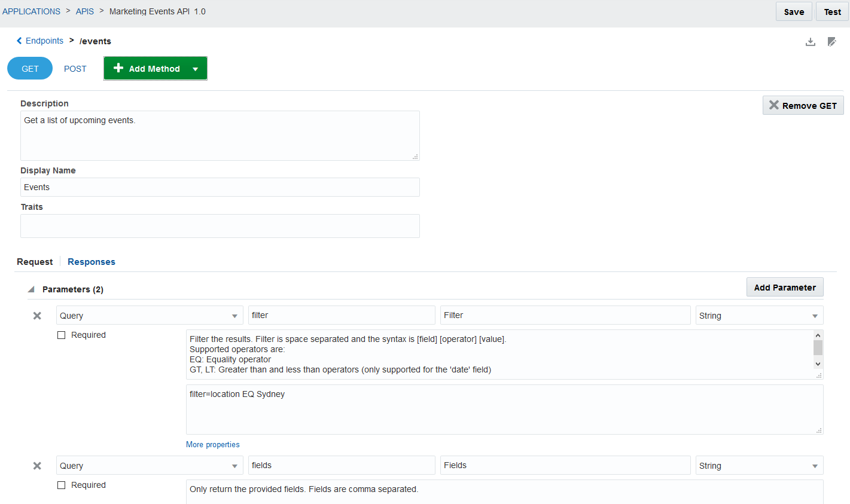Remove the fields parameter with X icon

coord(37,466)
